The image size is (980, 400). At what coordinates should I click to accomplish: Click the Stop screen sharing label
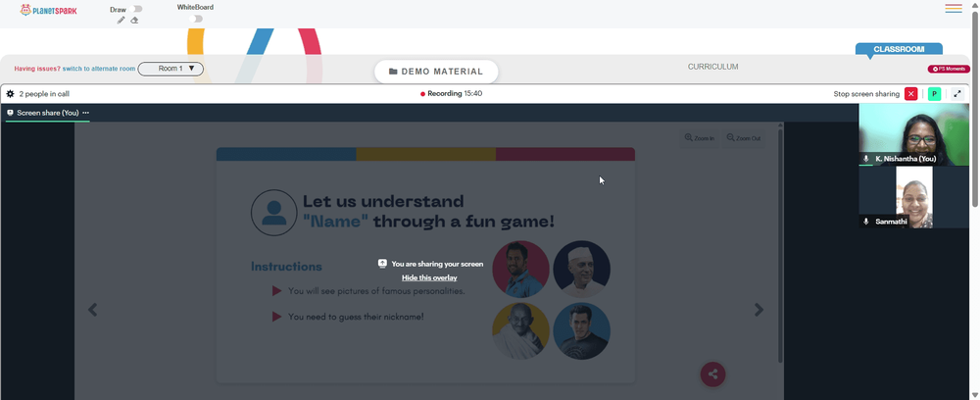click(x=866, y=94)
